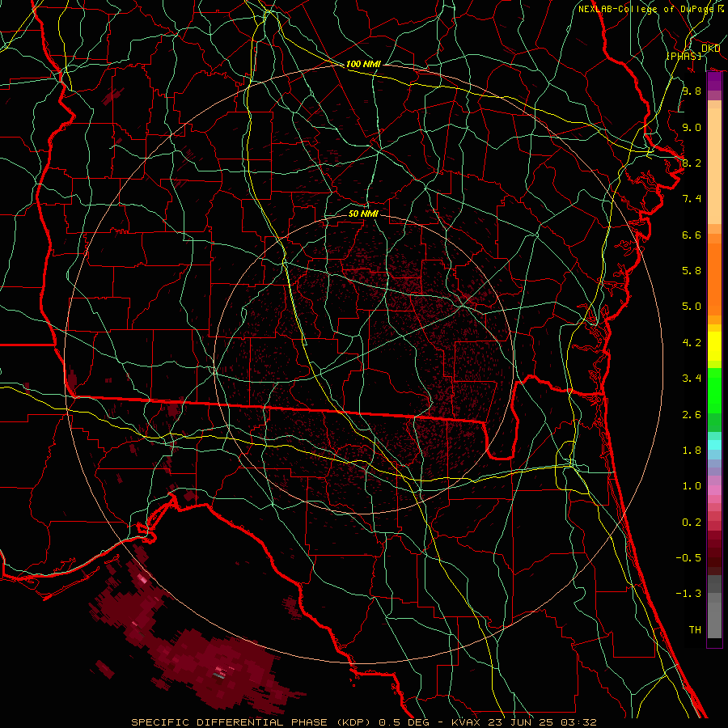Click the -1.3 color scale value

coord(688,594)
